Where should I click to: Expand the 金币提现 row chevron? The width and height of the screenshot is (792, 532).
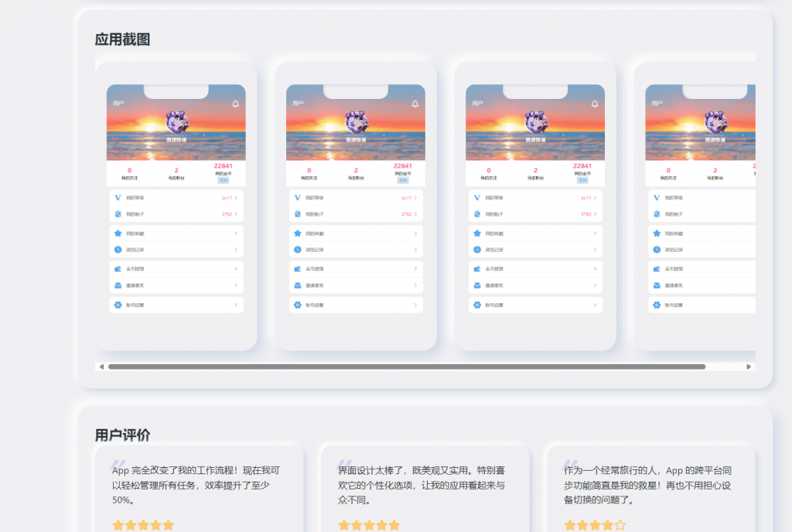click(237, 269)
